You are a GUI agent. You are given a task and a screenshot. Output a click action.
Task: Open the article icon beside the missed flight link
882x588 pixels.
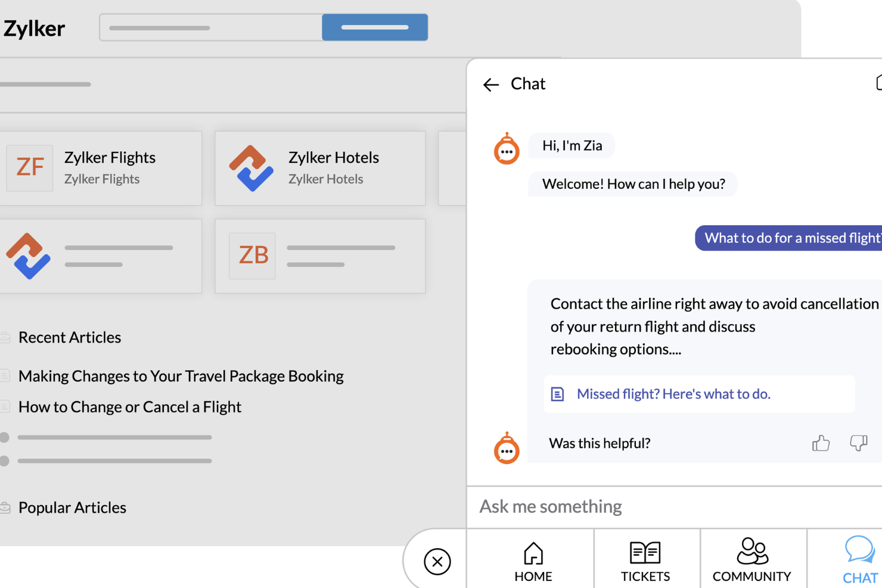coord(557,394)
